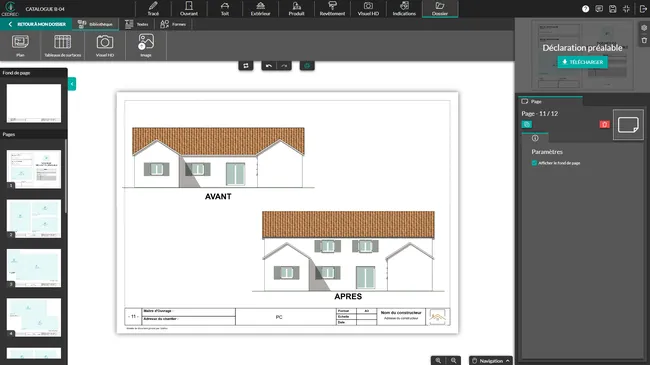
Task: Return via Retour à mon dossier
Action: (x=37, y=24)
